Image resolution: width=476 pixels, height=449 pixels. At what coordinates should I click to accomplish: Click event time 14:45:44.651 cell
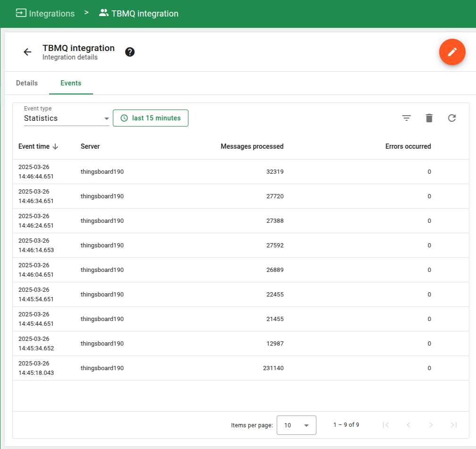point(36,319)
